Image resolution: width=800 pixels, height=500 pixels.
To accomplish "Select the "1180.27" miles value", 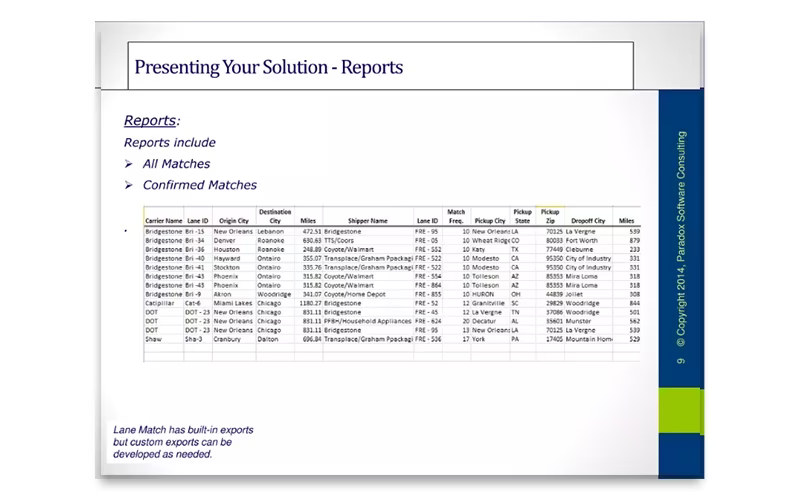I will coord(311,303).
